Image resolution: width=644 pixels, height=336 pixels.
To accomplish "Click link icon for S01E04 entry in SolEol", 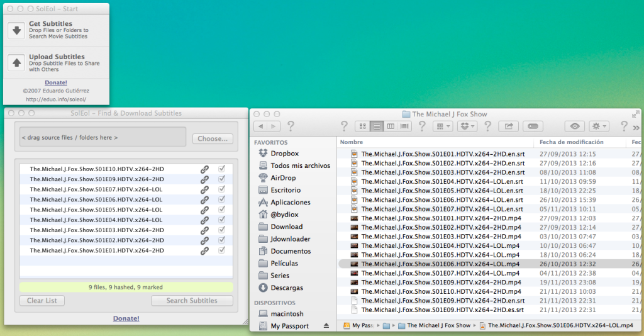I will tap(204, 220).
